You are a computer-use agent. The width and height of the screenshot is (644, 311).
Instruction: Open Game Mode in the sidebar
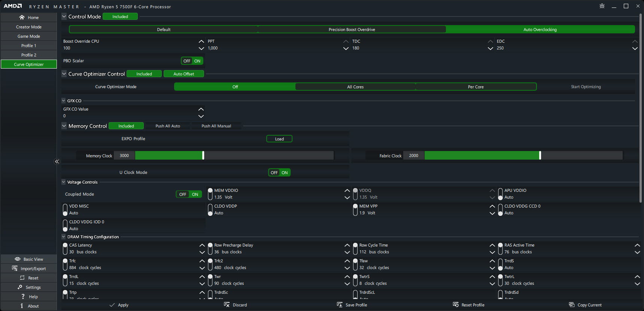(x=29, y=36)
